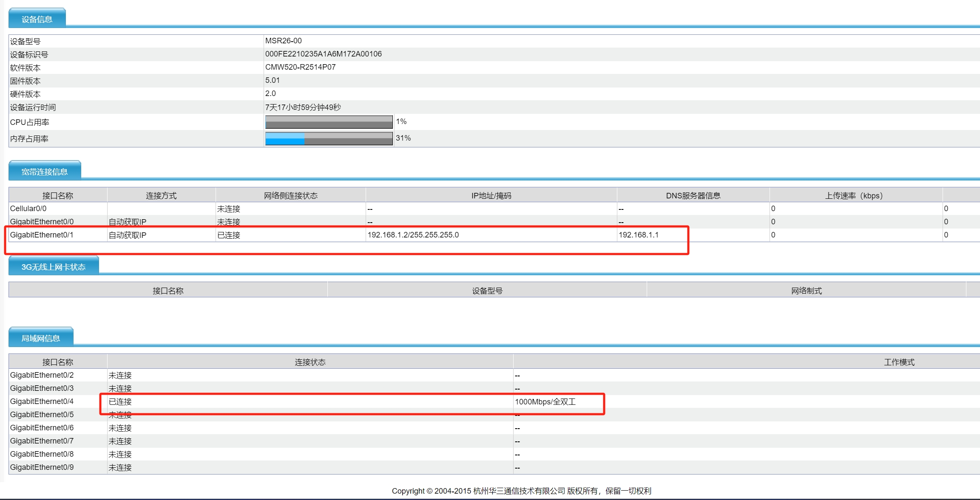Click the DNS server 192.168.1.1 cell
The image size is (980, 500).
pos(638,235)
